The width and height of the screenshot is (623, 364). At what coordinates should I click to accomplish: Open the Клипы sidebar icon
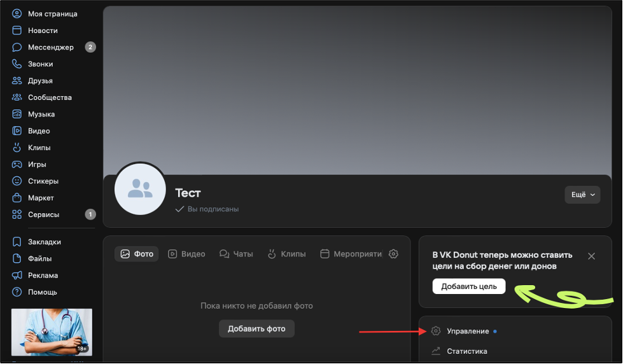click(x=17, y=148)
